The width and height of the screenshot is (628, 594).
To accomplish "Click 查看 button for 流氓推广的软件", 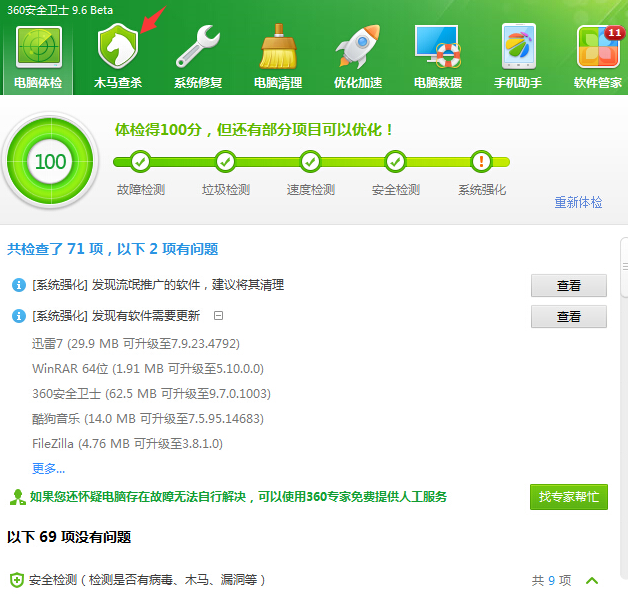I will 569,286.
